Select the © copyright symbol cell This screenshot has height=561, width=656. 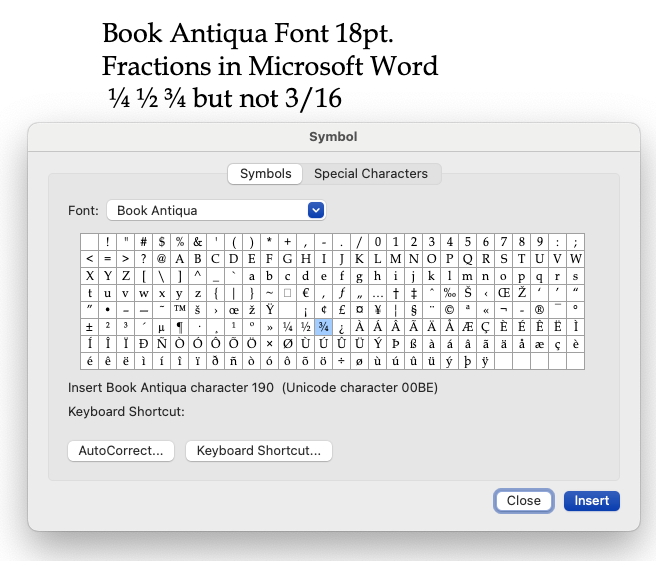click(x=449, y=310)
